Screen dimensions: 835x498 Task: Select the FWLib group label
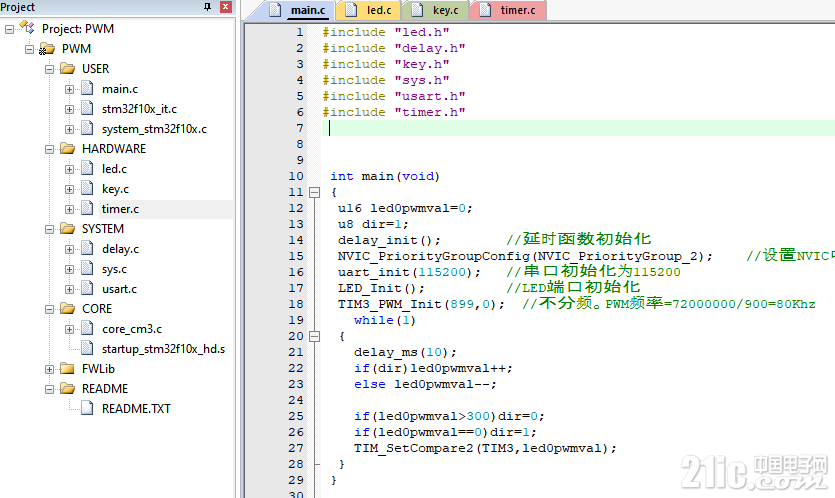tap(99, 369)
